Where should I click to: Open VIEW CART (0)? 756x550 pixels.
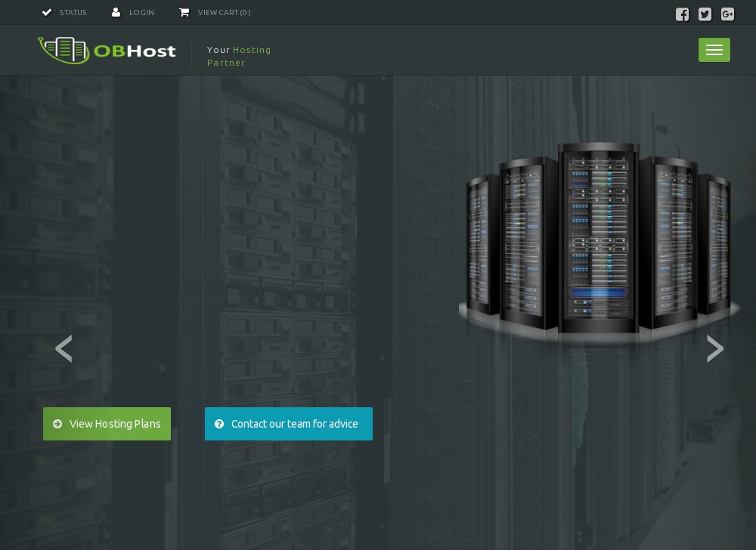coord(224,12)
